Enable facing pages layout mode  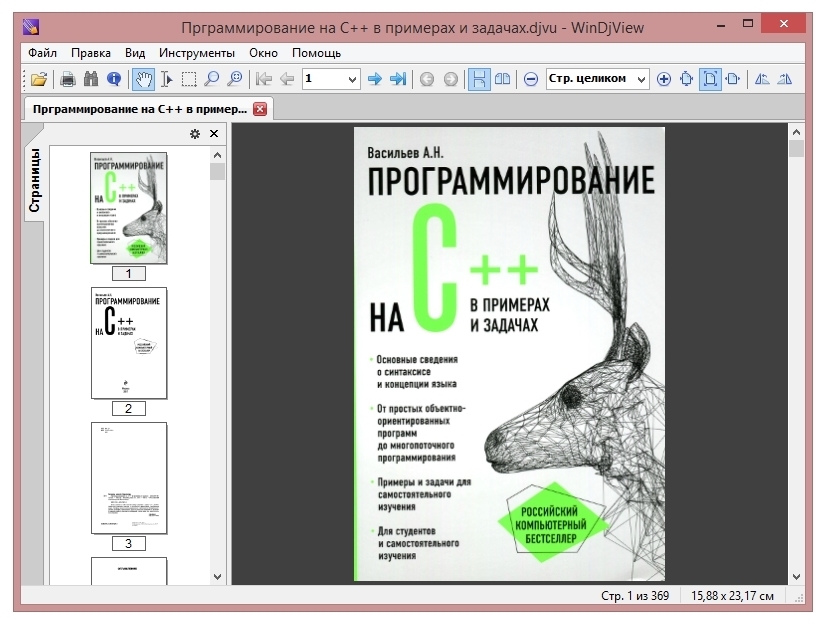(x=503, y=79)
